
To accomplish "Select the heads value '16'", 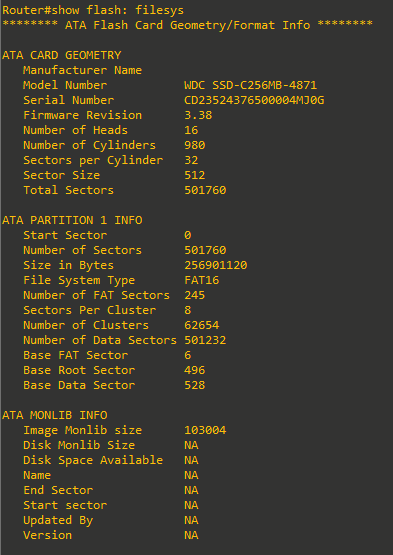I will (191, 130).
